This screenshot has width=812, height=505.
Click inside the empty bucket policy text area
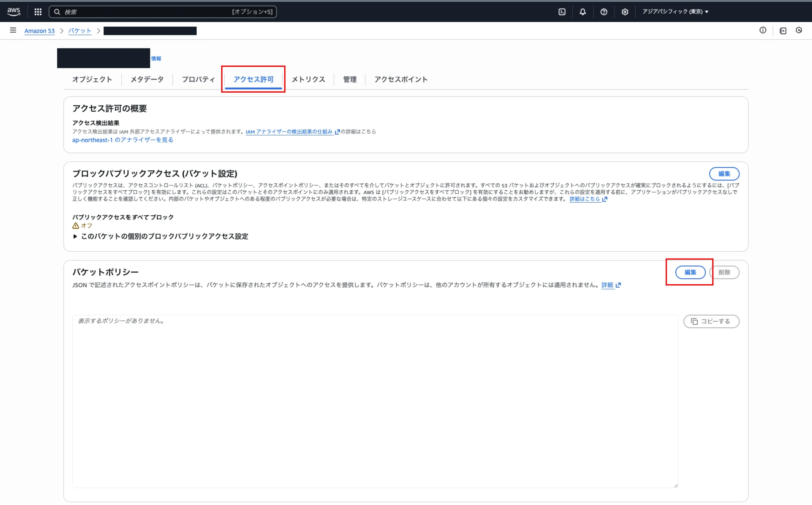(375, 401)
